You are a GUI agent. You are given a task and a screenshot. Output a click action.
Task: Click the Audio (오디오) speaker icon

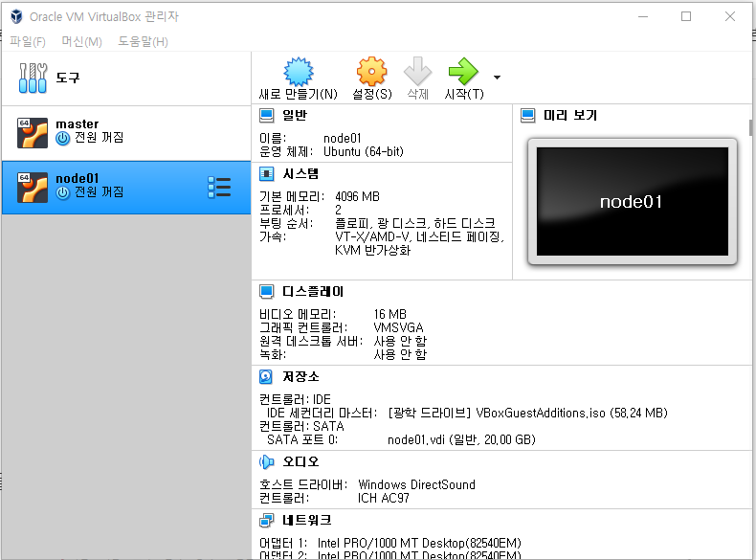267,462
